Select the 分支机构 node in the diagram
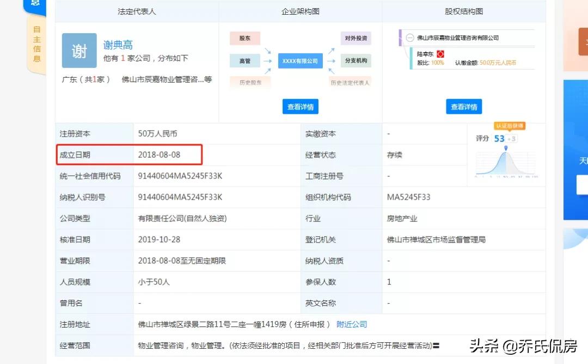Viewport: 588px width, 364px height. tap(356, 60)
